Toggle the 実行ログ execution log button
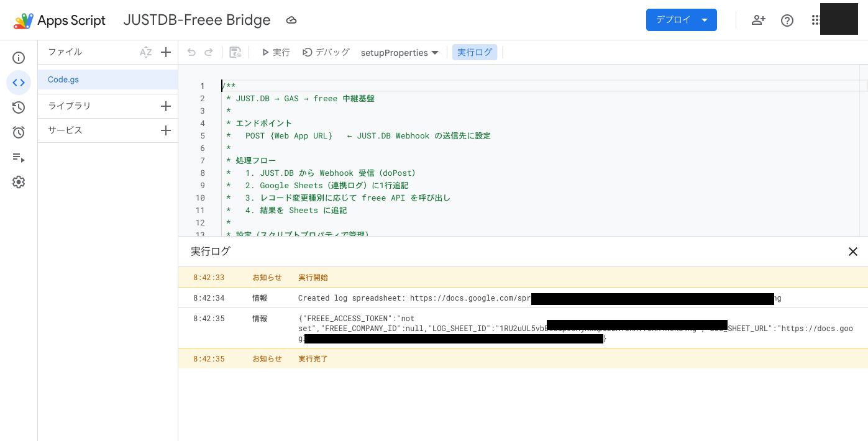The width and height of the screenshot is (868, 441). (x=475, y=53)
